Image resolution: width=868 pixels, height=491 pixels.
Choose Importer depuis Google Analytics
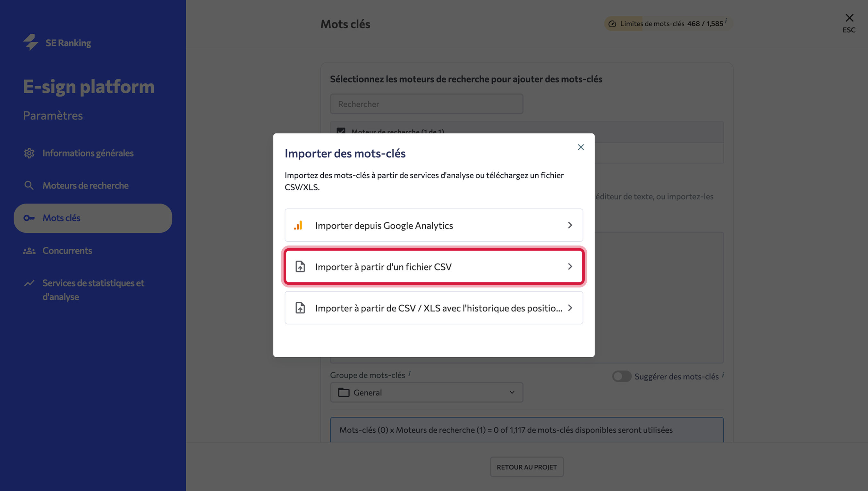tap(434, 225)
